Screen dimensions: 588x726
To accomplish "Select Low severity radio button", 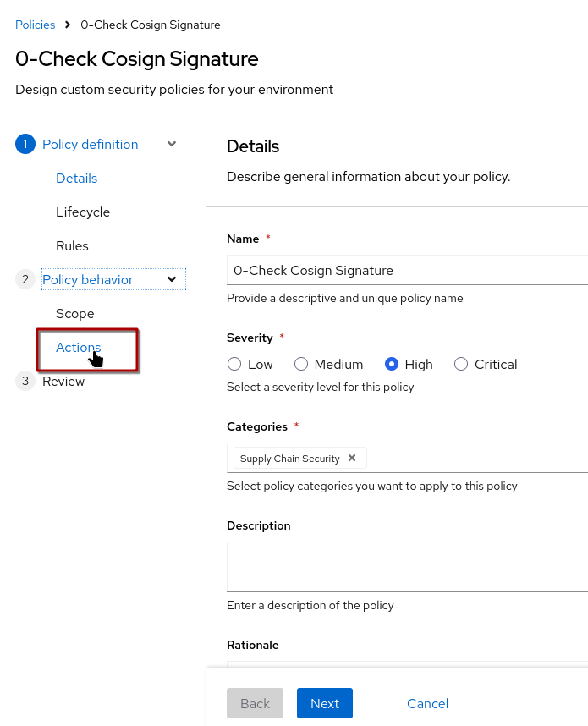I will coord(234,364).
